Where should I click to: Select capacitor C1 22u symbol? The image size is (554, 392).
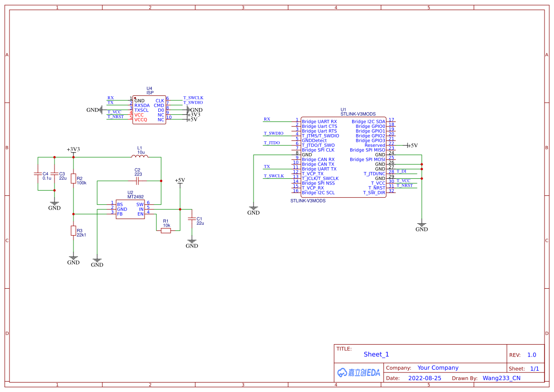point(191,219)
